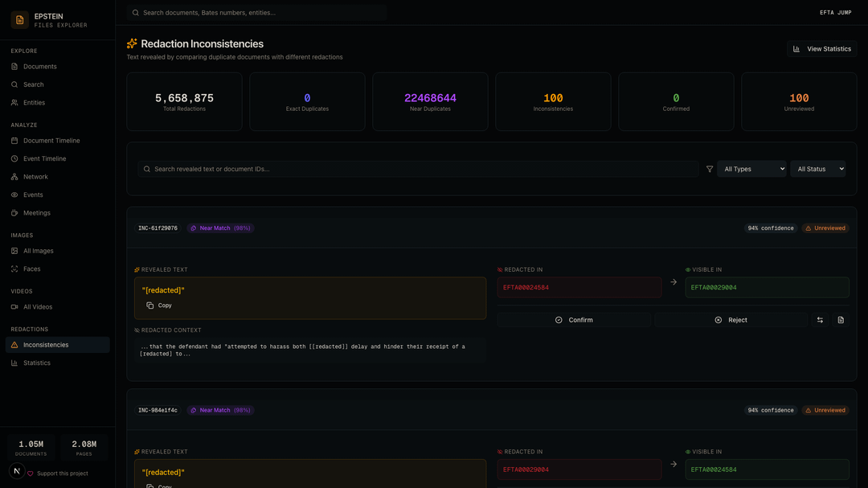
Task: Open Document Timeline in sidebar
Action: coord(51,141)
